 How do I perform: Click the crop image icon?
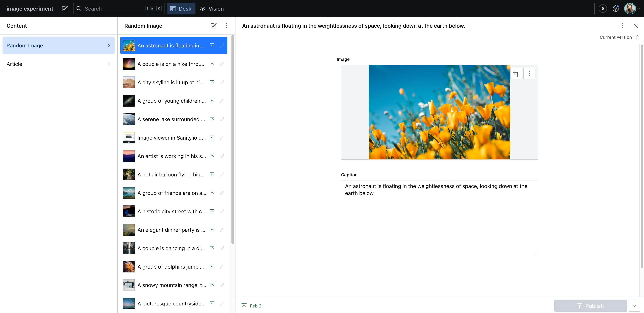click(x=516, y=74)
